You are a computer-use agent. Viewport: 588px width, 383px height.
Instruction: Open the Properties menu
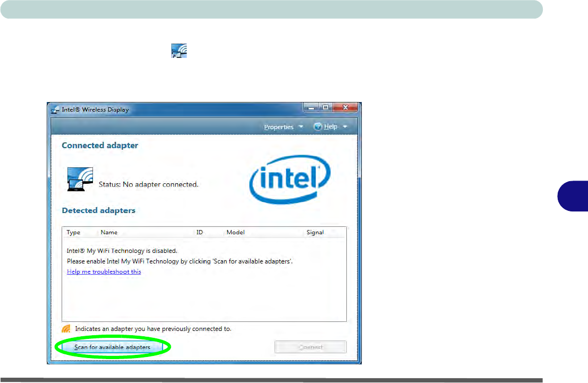pos(279,127)
